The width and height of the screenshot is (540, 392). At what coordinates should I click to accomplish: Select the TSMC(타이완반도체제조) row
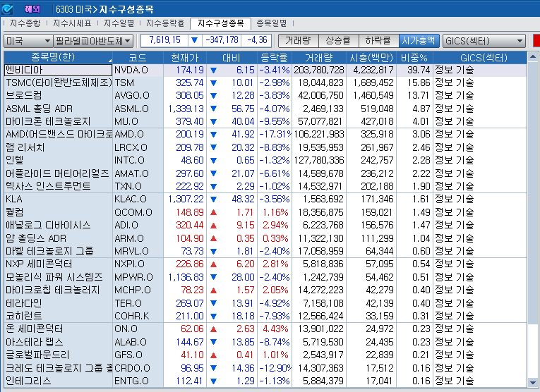pyautogui.click(x=59, y=83)
